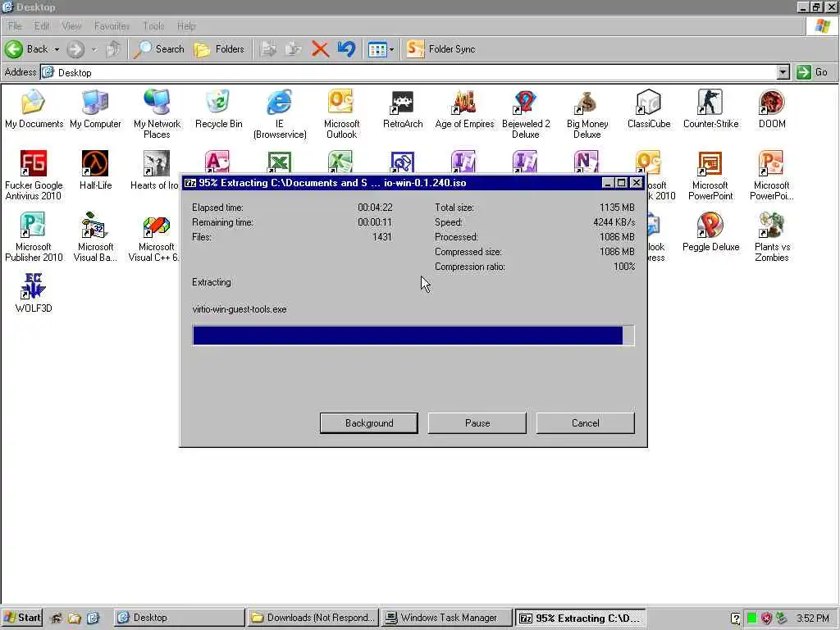The height and width of the screenshot is (630, 840).
Task: Open the Folder Sync toolbar button
Action: point(441,49)
